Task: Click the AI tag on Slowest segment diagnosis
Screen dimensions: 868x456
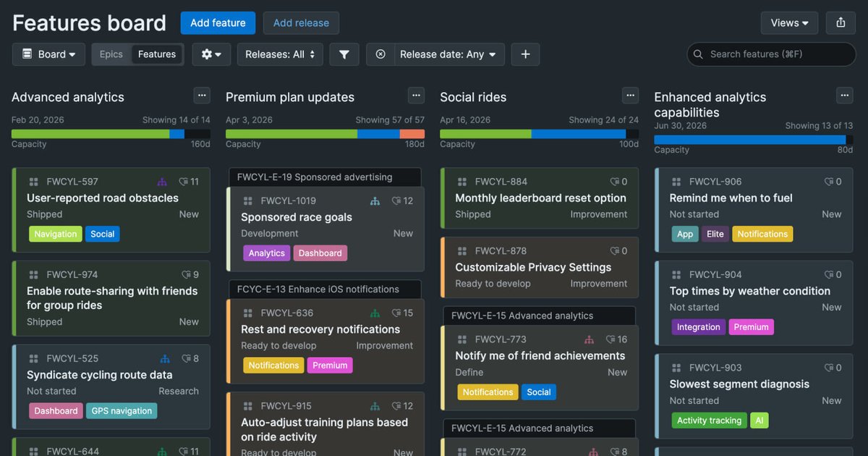Action: pos(759,420)
